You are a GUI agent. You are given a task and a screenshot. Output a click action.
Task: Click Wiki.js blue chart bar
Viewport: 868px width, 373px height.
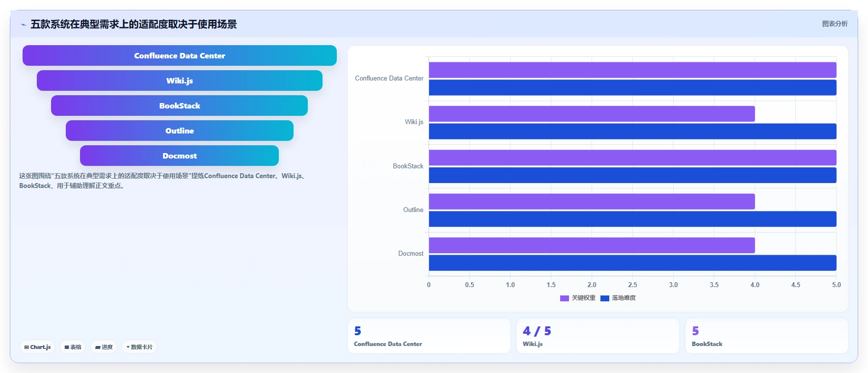pos(632,131)
